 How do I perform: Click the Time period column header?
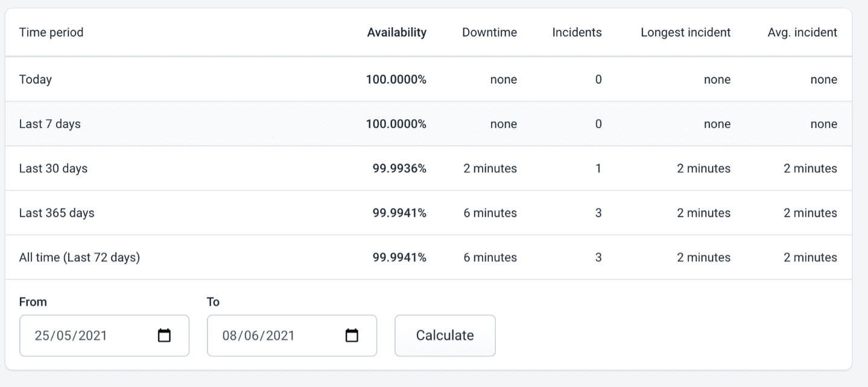(51, 33)
